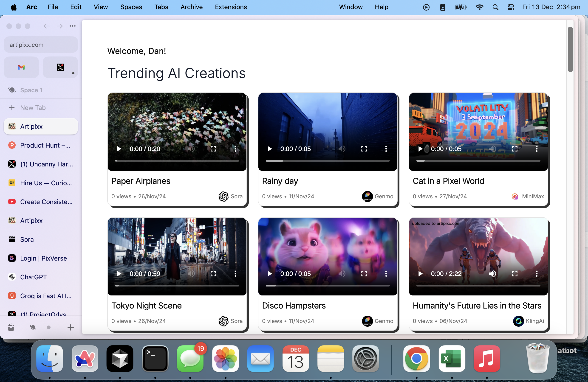
Task: Open more options on Disco Hampsters video
Action: coord(386,274)
